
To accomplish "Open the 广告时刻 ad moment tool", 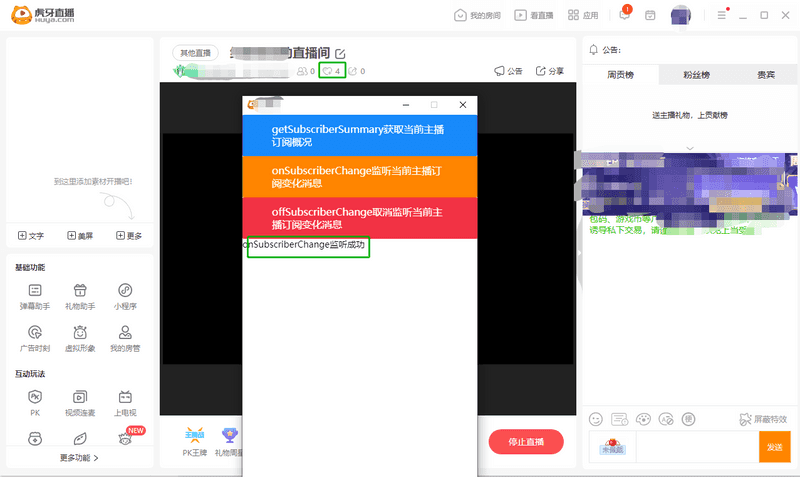I will click(35, 339).
